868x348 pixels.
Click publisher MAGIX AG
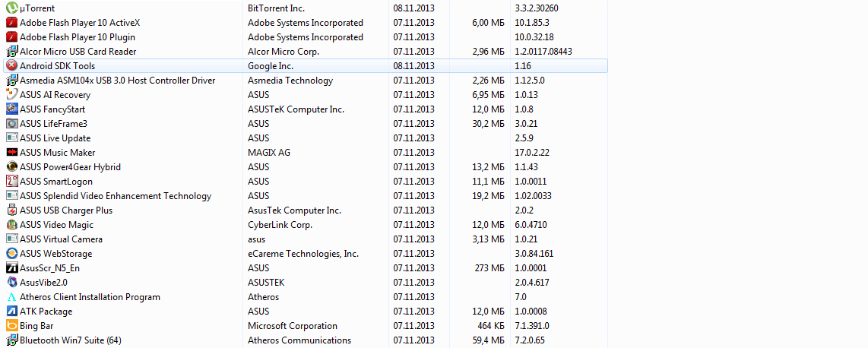click(270, 152)
